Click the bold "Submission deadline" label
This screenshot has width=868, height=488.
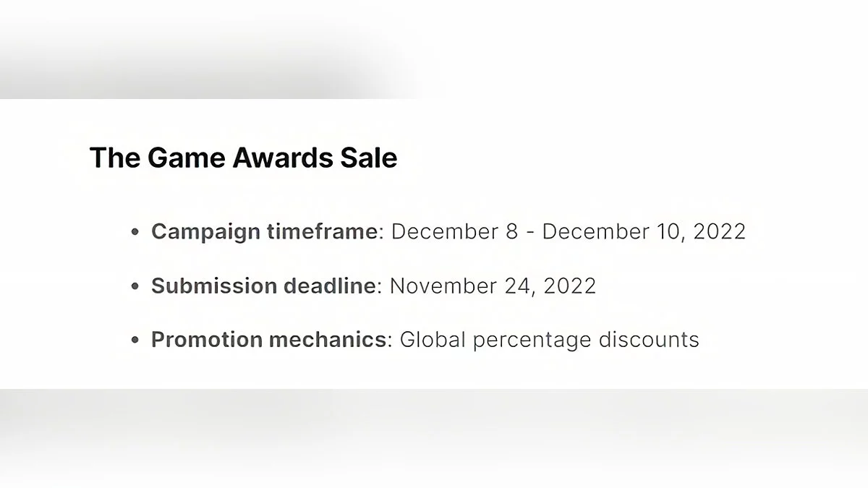click(263, 286)
